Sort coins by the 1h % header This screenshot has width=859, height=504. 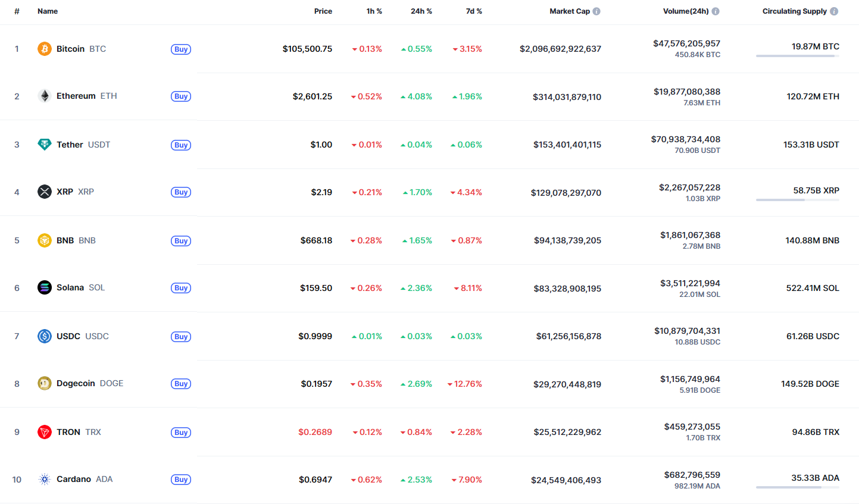[374, 11]
